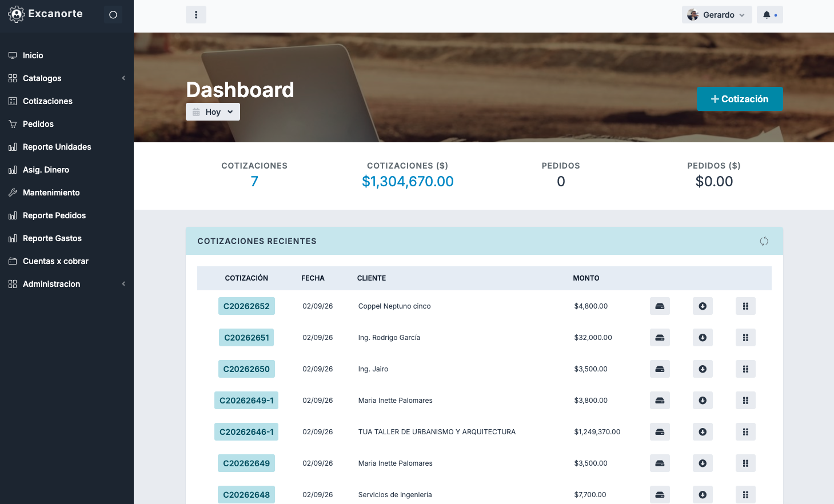Download the TUA TALLER DE URBANISMO quotation
The height and width of the screenshot is (504, 834).
click(x=703, y=432)
